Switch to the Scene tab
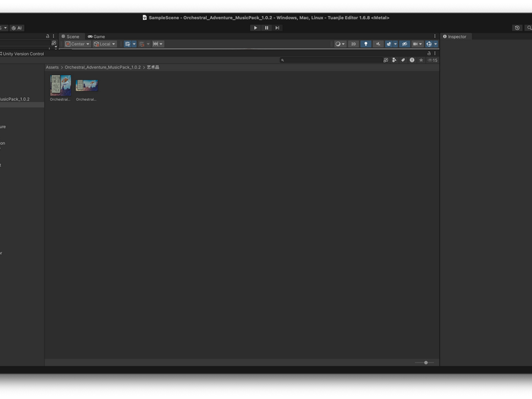 (70, 37)
